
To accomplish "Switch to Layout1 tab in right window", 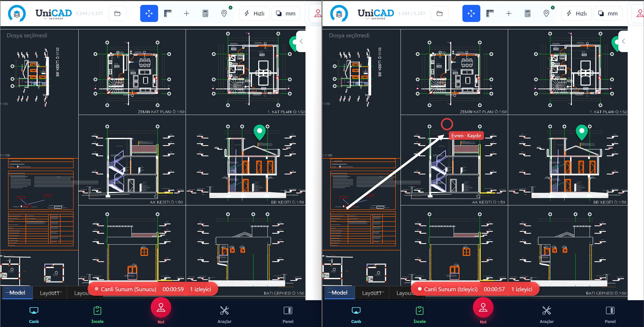I will [372, 293].
